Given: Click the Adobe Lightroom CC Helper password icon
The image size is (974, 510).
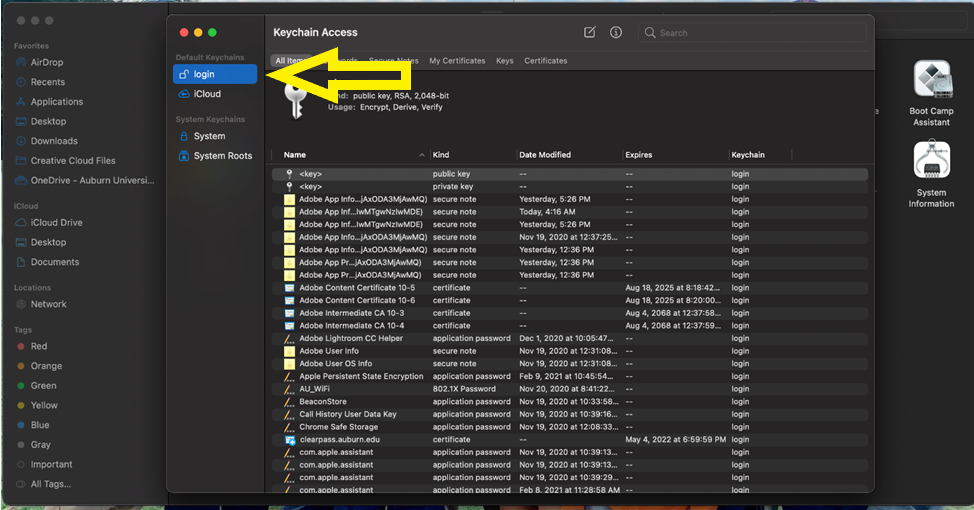Looking at the screenshot, I should [289, 339].
